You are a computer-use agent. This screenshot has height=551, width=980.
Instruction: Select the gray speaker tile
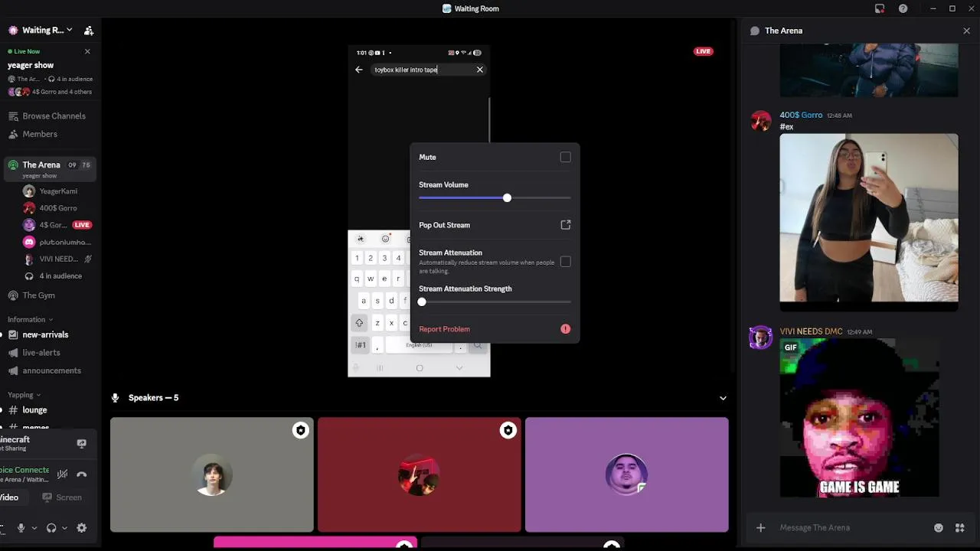[x=212, y=474]
